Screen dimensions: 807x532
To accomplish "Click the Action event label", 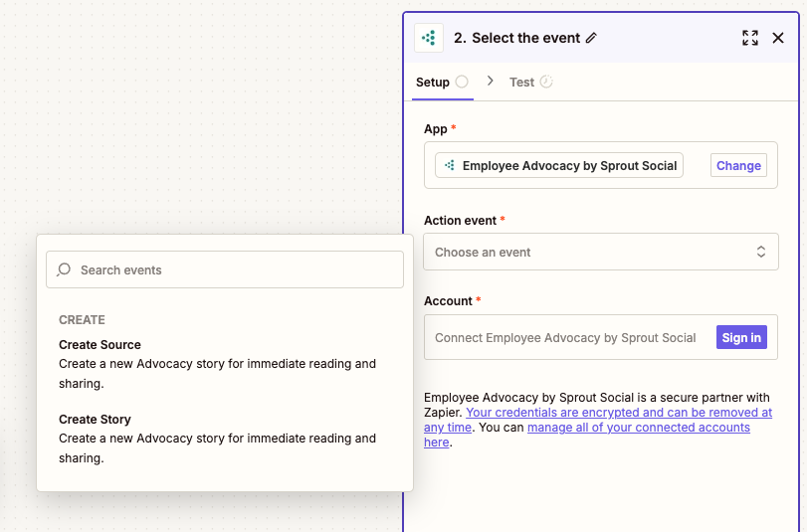I will point(460,221).
